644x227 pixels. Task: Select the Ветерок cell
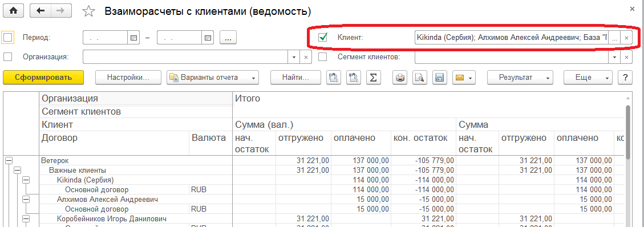pos(136,161)
